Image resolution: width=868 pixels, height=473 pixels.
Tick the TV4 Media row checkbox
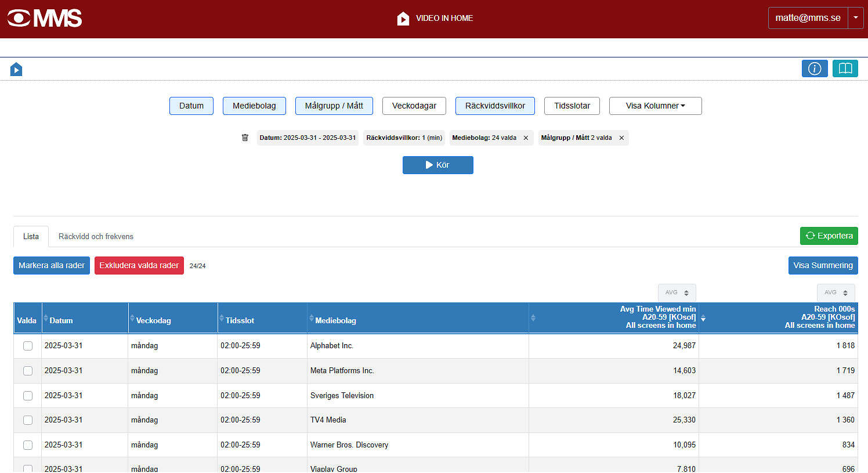point(28,420)
